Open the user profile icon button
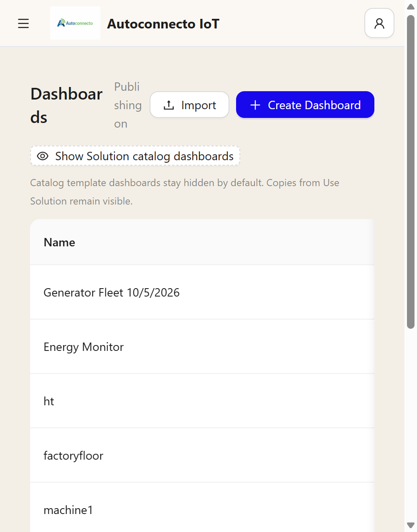417x532 pixels. coord(379,23)
